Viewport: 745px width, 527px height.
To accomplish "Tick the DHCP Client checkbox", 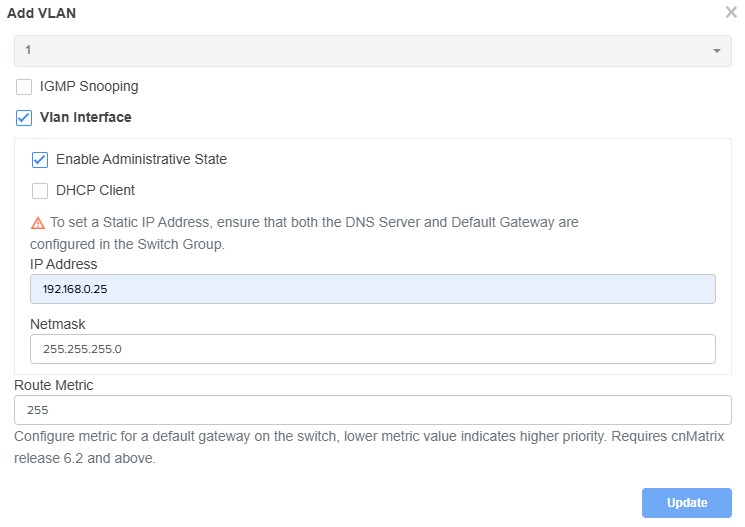I will [40, 191].
